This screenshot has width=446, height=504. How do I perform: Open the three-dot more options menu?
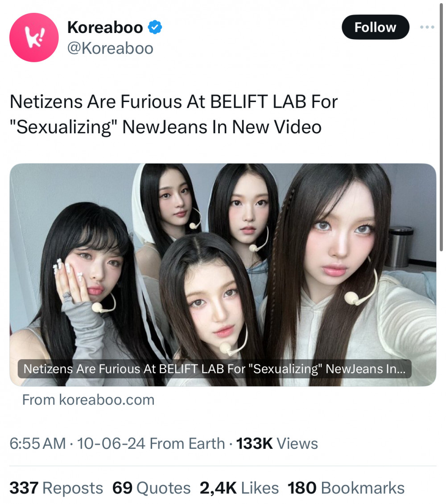pyautogui.click(x=427, y=27)
